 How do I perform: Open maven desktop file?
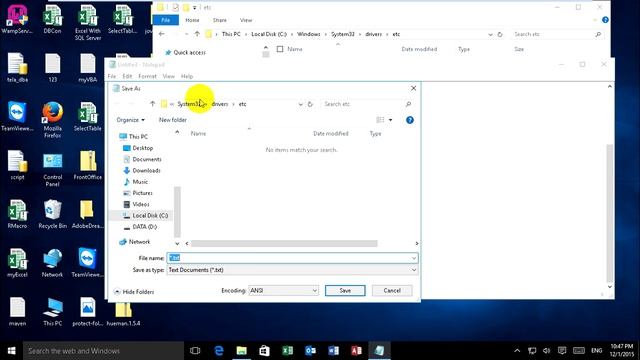(17, 311)
